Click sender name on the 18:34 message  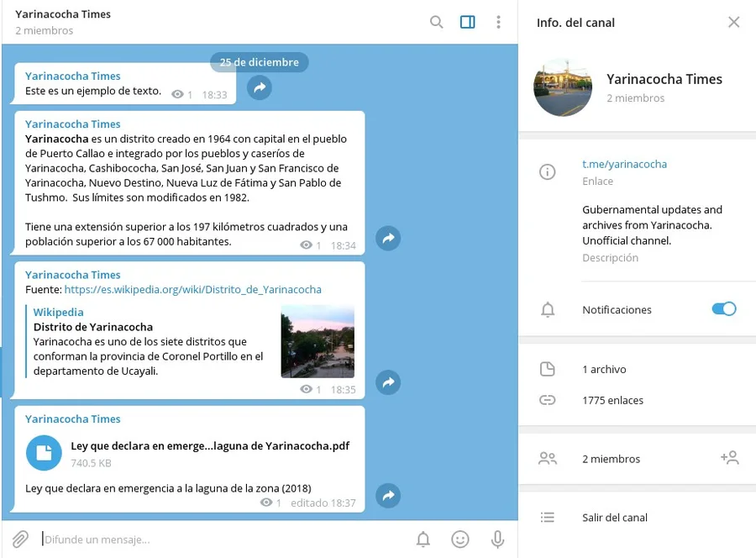tap(73, 124)
